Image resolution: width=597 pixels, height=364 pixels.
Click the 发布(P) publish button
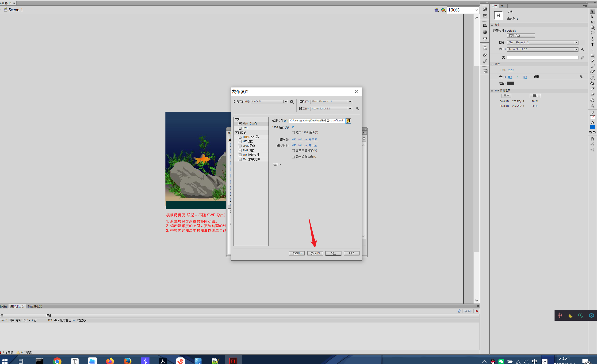point(315,253)
